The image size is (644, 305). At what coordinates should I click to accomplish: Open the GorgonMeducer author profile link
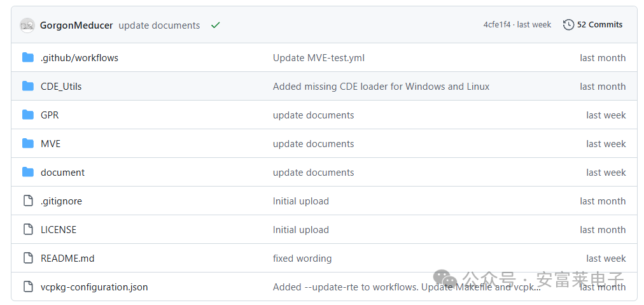(x=76, y=25)
